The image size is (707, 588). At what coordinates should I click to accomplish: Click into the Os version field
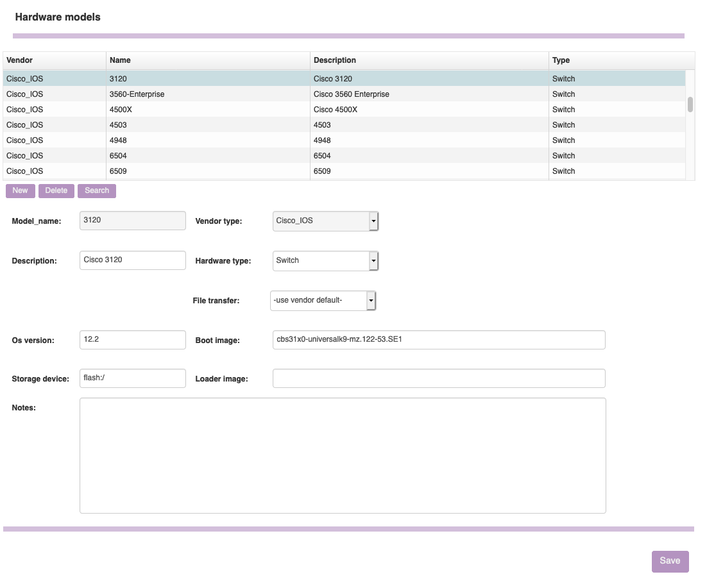coord(133,340)
